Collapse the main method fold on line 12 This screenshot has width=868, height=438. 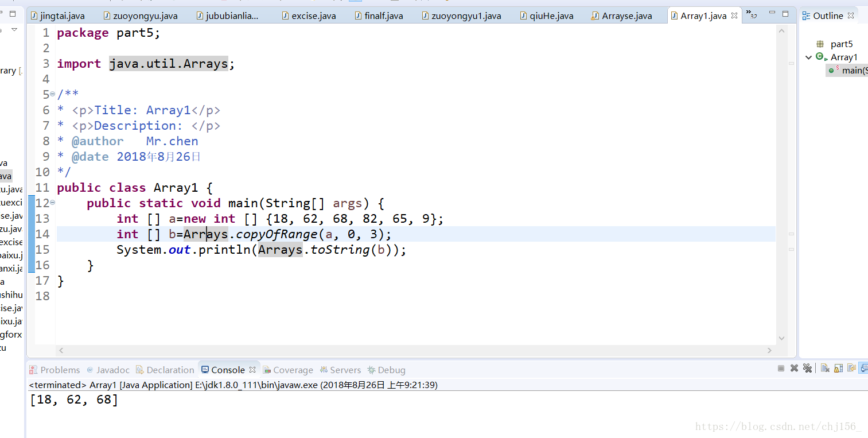click(x=53, y=202)
